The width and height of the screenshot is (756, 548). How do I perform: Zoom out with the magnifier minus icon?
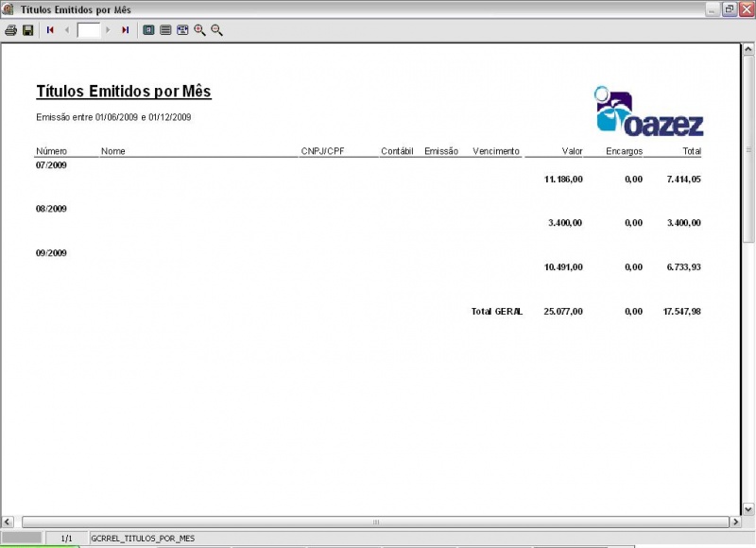pos(217,30)
